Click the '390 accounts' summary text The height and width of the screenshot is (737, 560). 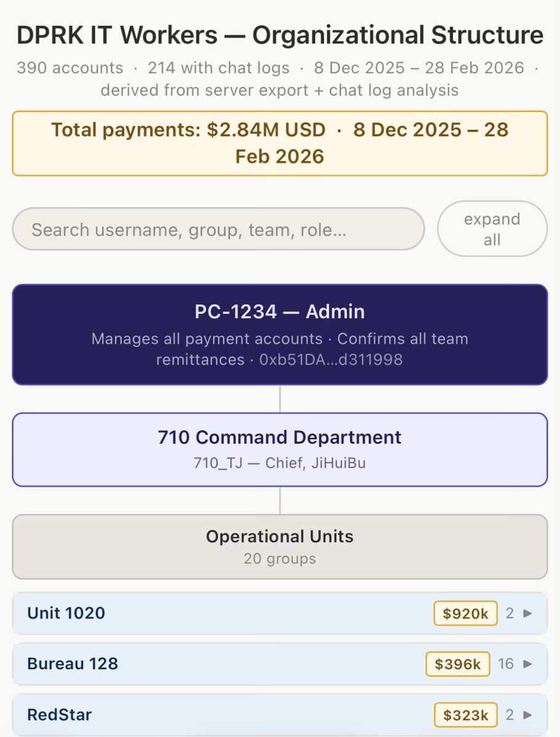click(69, 68)
